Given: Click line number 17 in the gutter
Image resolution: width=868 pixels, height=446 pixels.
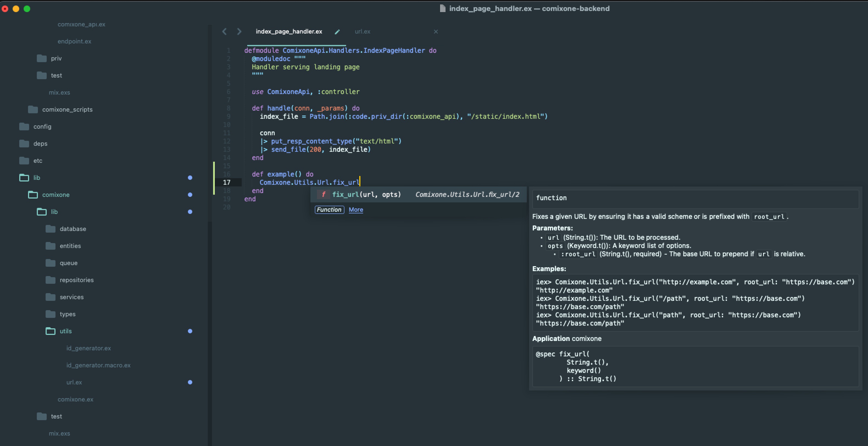Looking at the screenshot, I should point(227,182).
